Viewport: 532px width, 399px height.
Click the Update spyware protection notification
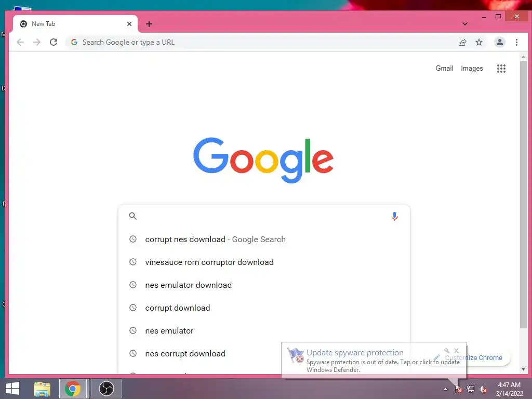[374, 361]
